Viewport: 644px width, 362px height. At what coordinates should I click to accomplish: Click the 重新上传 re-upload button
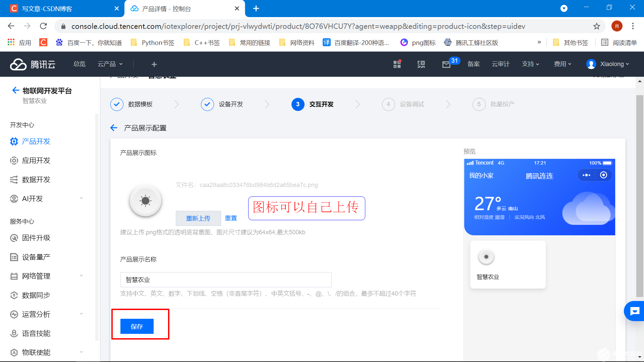point(198,218)
